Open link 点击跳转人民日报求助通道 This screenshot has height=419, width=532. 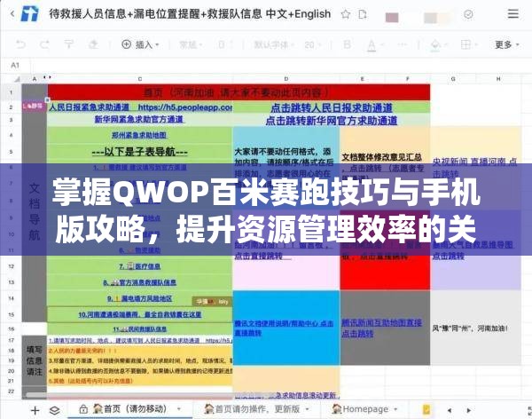(331, 108)
